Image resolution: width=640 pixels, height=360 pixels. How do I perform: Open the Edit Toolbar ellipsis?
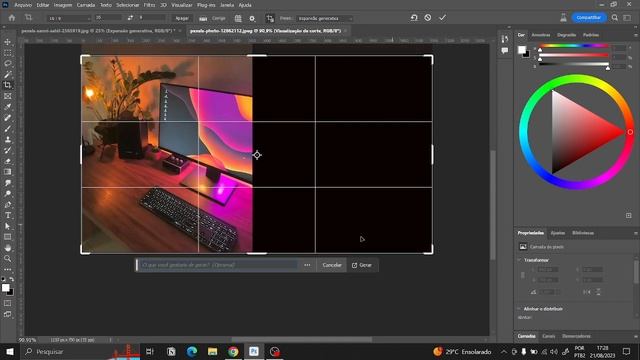coord(8,269)
